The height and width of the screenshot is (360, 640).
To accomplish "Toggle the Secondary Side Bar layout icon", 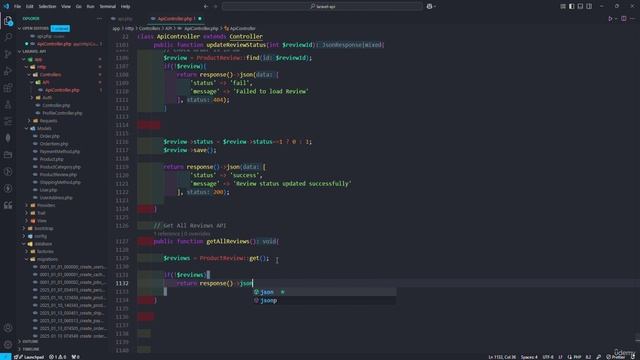I will (589, 7).
